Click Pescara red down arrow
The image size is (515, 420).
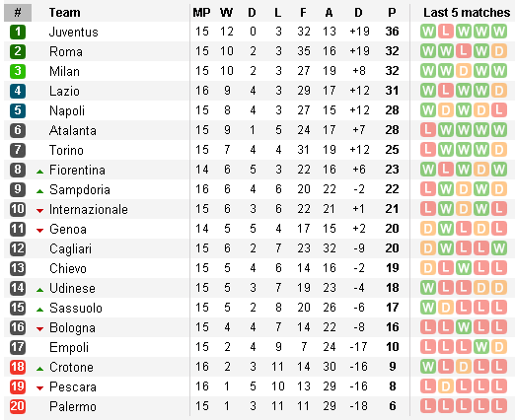pos(39,388)
